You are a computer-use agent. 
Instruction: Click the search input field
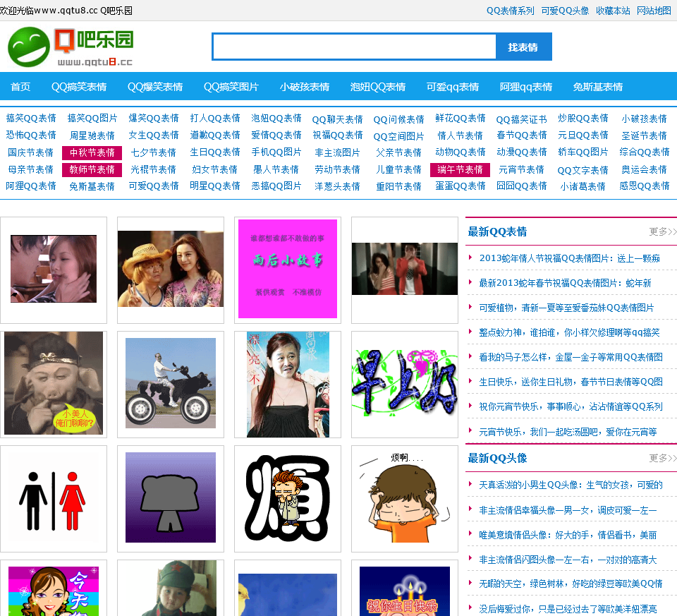(354, 47)
